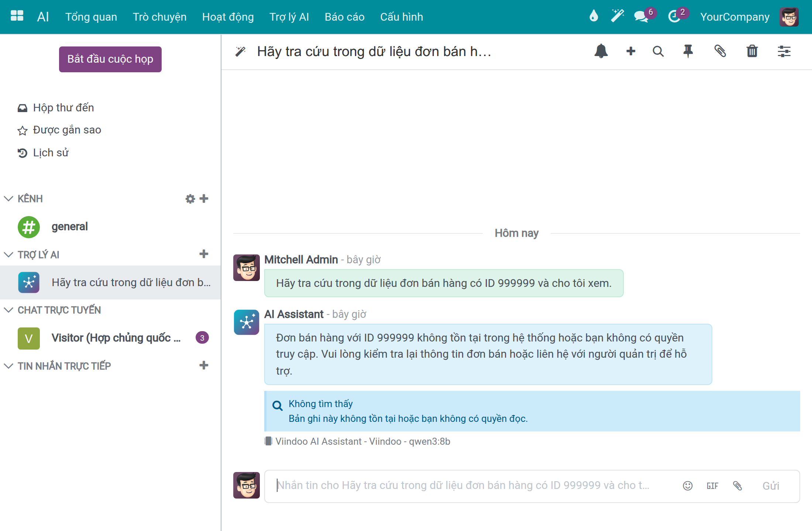This screenshot has height=531, width=812.
Task: Click YourCompany company switcher
Action: click(735, 17)
